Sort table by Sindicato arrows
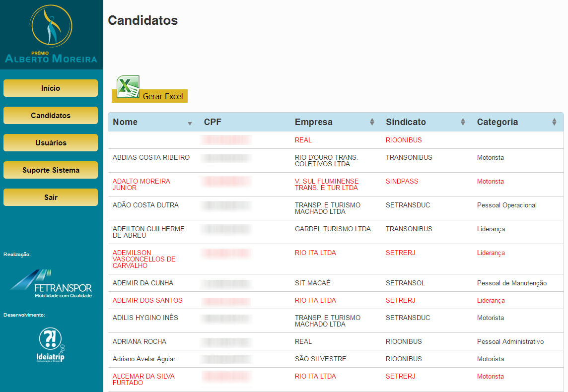The image size is (568, 392). 463,122
